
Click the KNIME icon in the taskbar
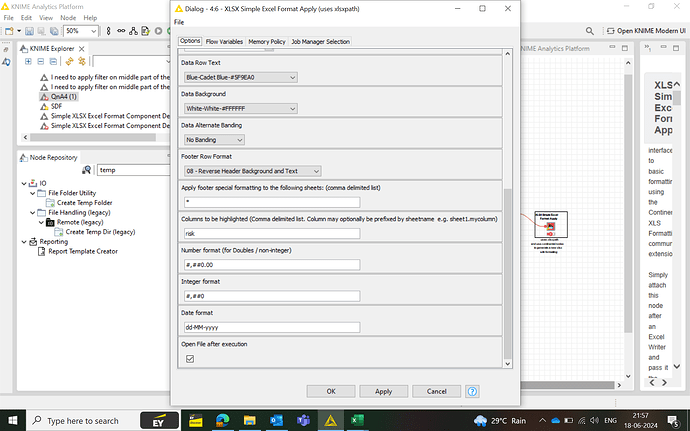[325, 419]
